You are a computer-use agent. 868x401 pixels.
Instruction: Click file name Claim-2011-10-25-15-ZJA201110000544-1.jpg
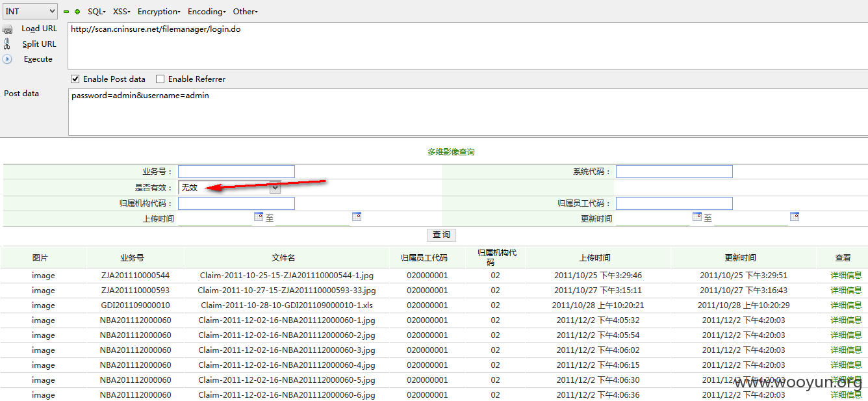(x=287, y=276)
